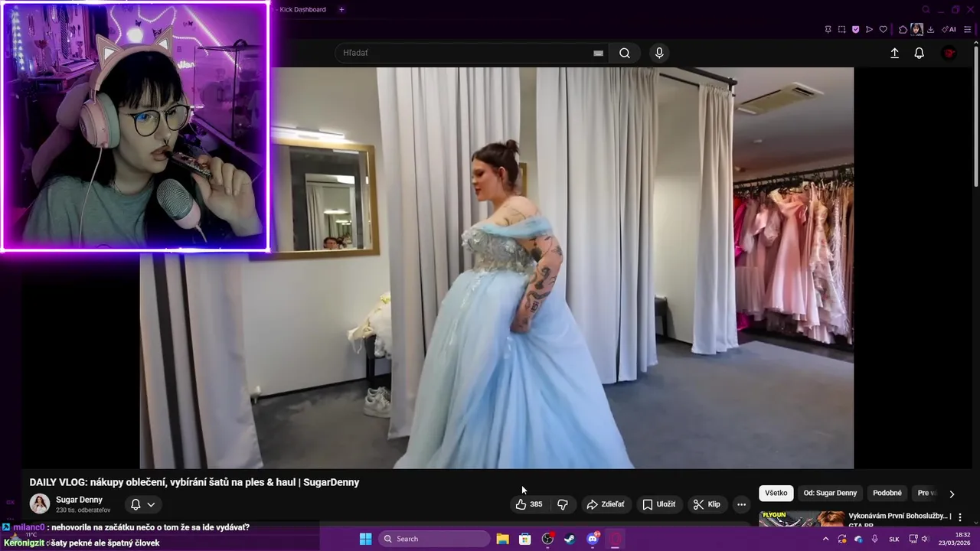980x551 pixels.
Task: Click the snapshot selection icon in browser toolbar
Action: coord(841,30)
